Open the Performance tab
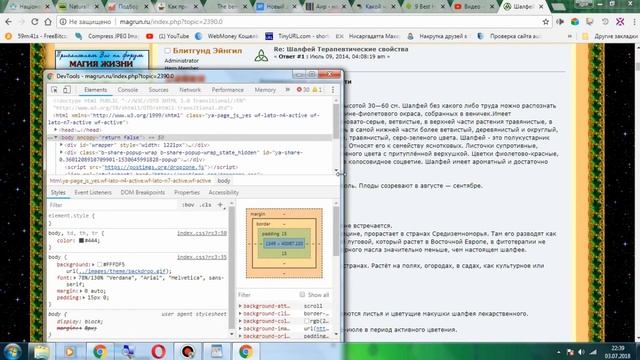 (227, 90)
